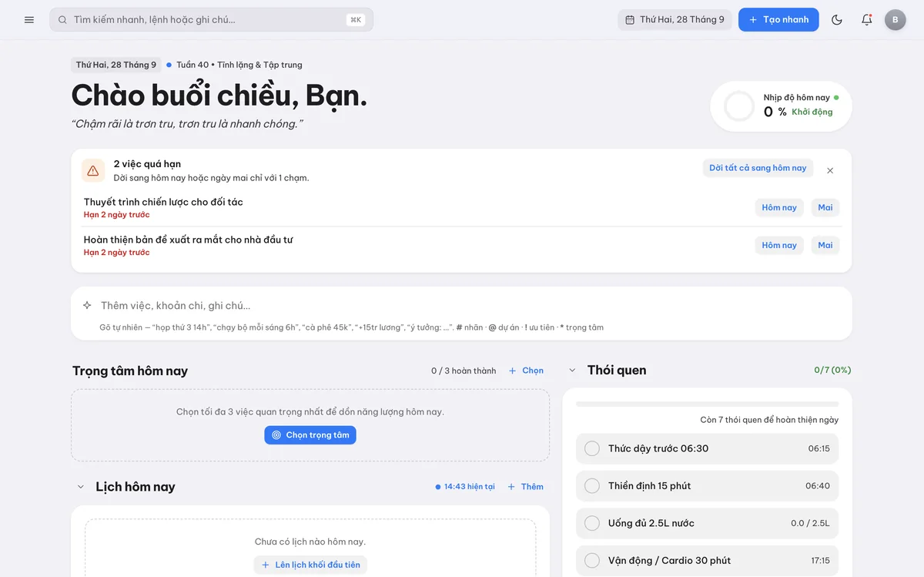The width and height of the screenshot is (924, 577).
Task: Check off Vận động / Cardio 30 phút
Action: (592, 560)
